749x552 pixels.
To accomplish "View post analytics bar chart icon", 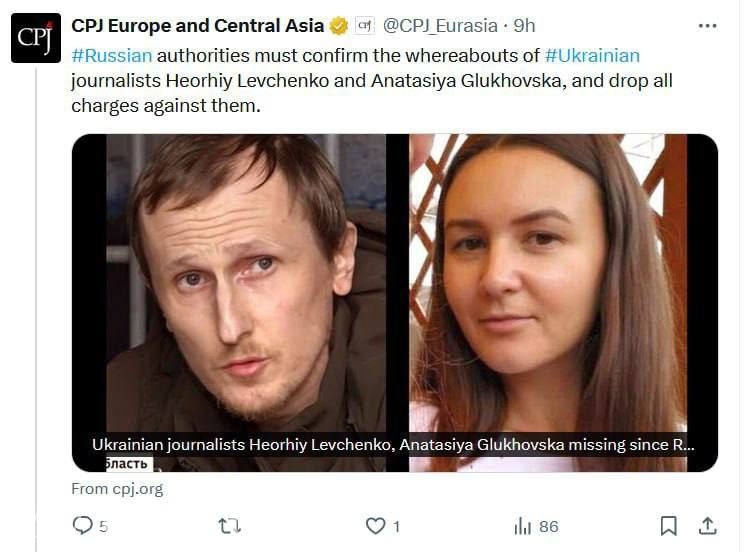I will click(x=523, y=526).
